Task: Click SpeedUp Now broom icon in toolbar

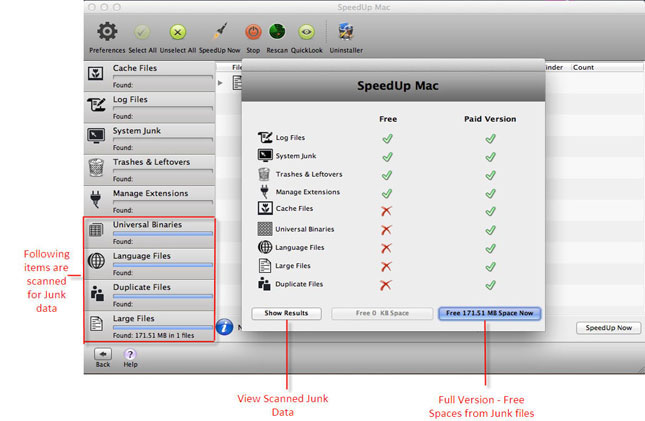Action: coord(220,31)
